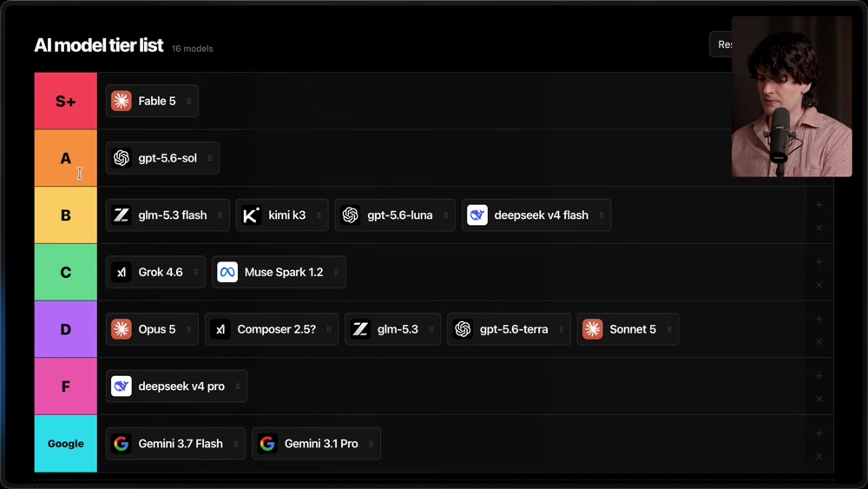Click the Opus 5 starburst logo icon
Viewport: 868px width, 489px height.
(x=122, y=329)
